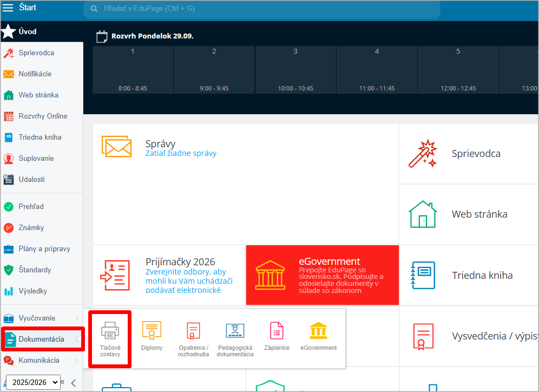Click the Web stránka house tile icon
Image resolution: width=539 pixels, height=392 pixels.
click(x=422, y=214)
